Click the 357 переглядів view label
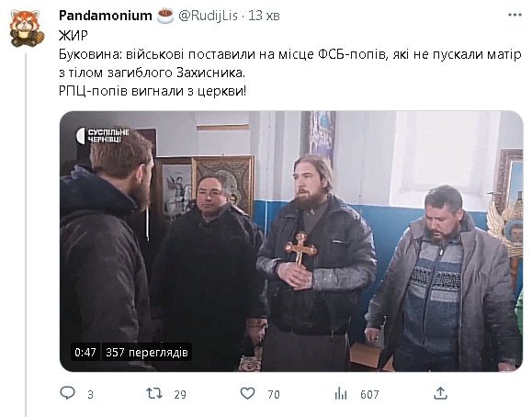532x417 pixels. [x=147, y=352]
